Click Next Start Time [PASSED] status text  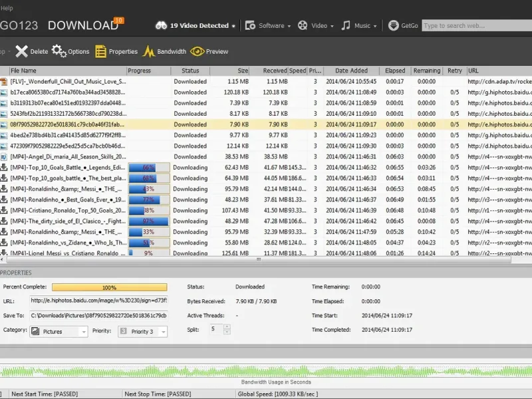[45, 394]
